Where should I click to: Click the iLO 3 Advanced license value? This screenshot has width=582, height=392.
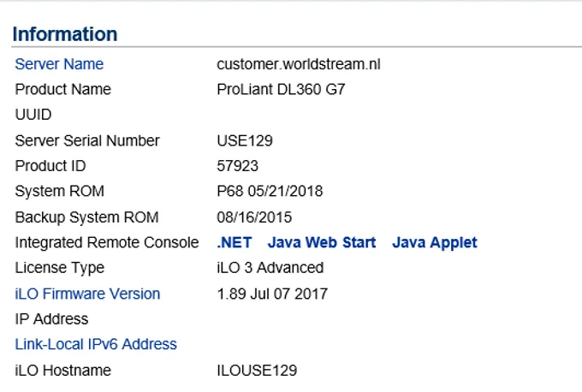coord(270,268)
